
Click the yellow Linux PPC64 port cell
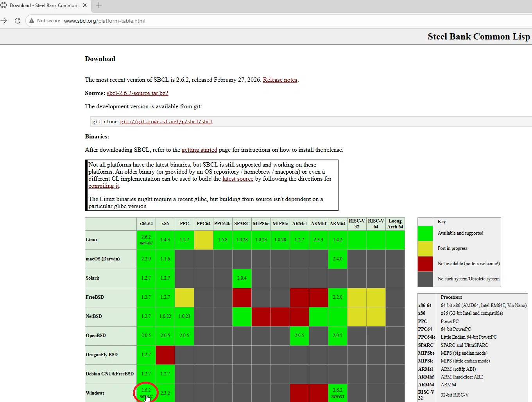(x=204, y=240)
